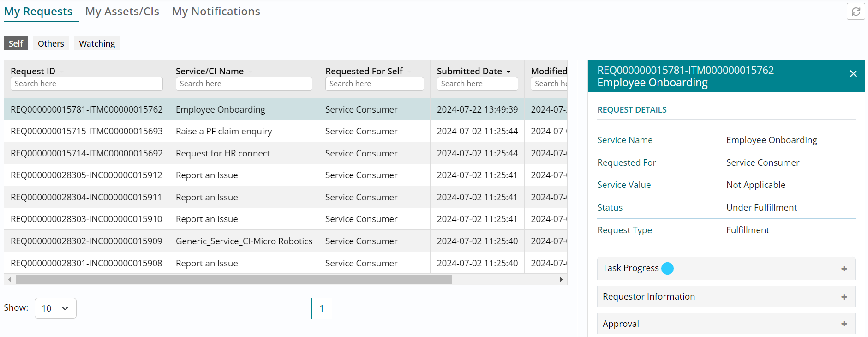Click the blue Task Progress status dot
Image resolution: width=868 pixels, height=337 pixels.
(x=667, y=268)
